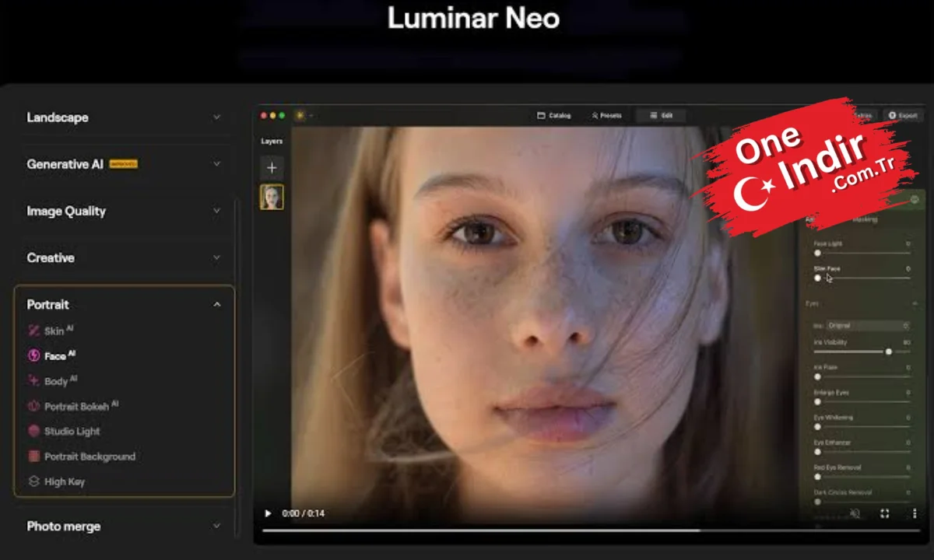Enter fullscreen on the video player
The width and height of the screenshot is (934, 560).
point(884,513)
